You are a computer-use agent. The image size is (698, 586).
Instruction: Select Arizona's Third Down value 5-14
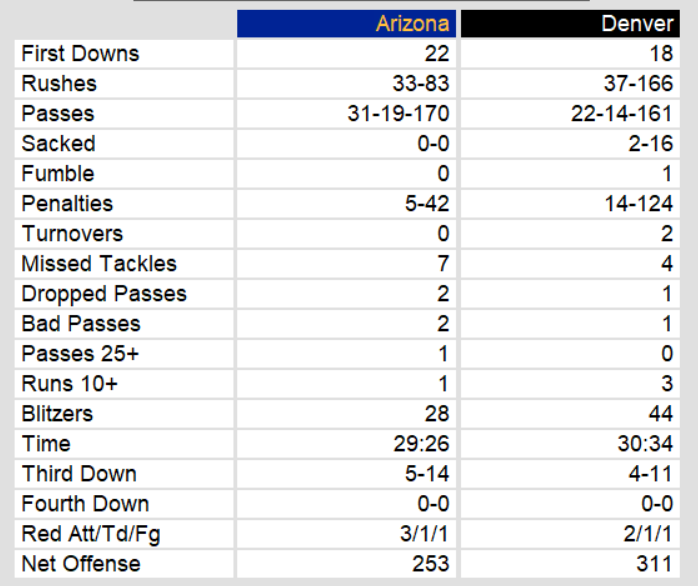coord(428,473)
